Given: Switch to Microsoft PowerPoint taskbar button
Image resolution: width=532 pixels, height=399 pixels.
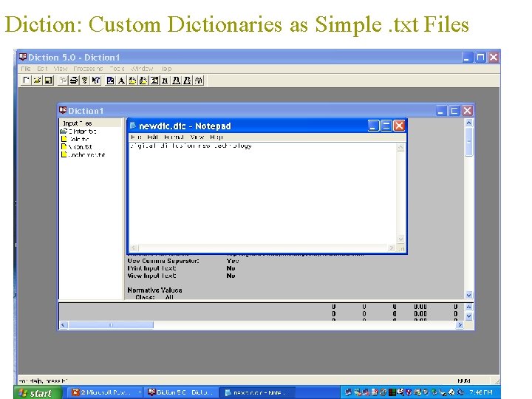Looking at the screenshot, I should [105, 392].
